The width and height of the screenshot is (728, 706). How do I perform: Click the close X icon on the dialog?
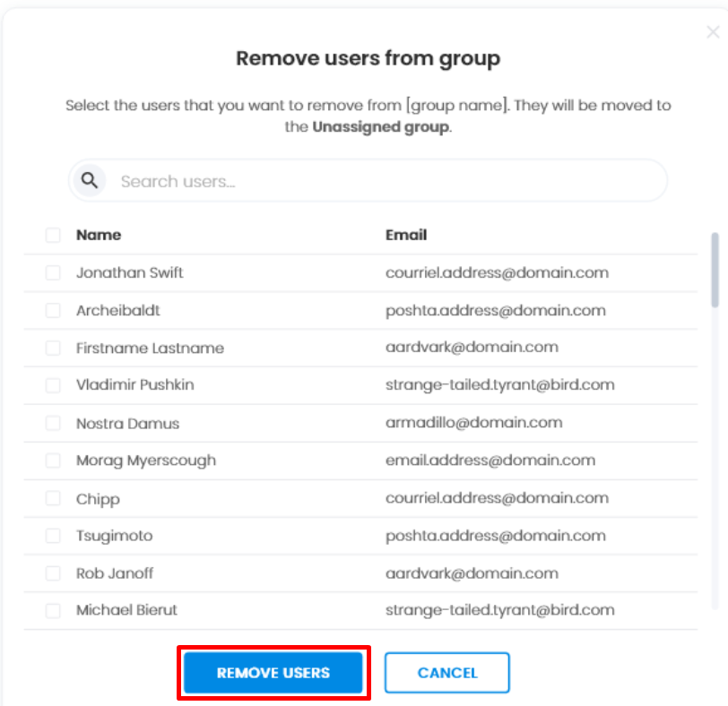pyautogui.click(x=713, y=31)
